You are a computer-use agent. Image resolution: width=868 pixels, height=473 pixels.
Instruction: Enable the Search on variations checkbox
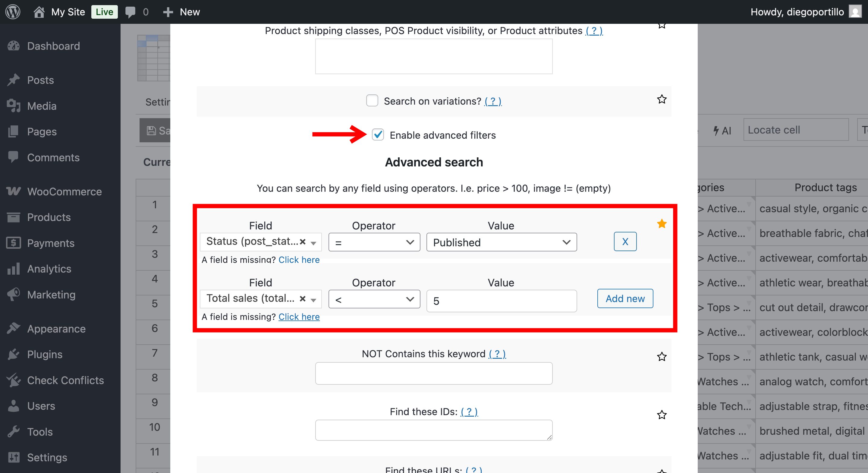pos(372,101)
